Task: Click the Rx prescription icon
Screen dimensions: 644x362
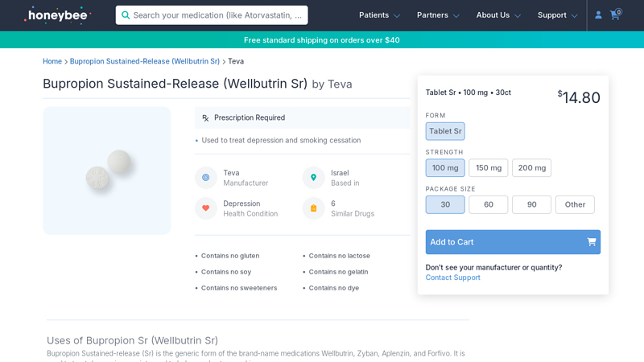Action: 205,118
